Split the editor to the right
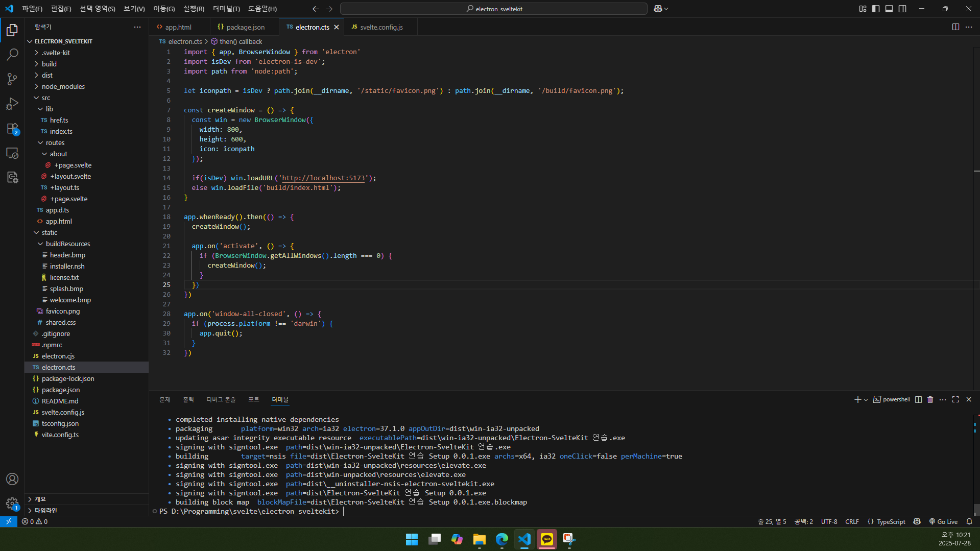The height and width of the screenshot is (551, 980). click(955, 27)
